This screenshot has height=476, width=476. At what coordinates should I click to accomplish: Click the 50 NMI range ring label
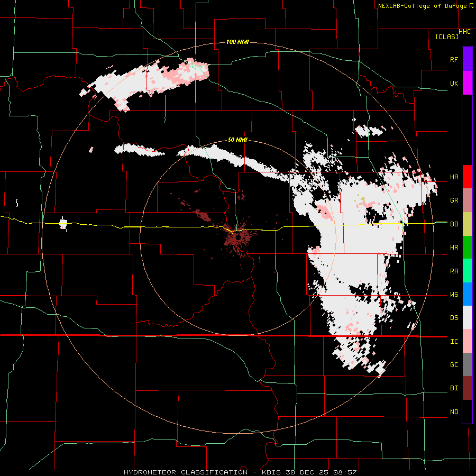[x=237, y=140]
